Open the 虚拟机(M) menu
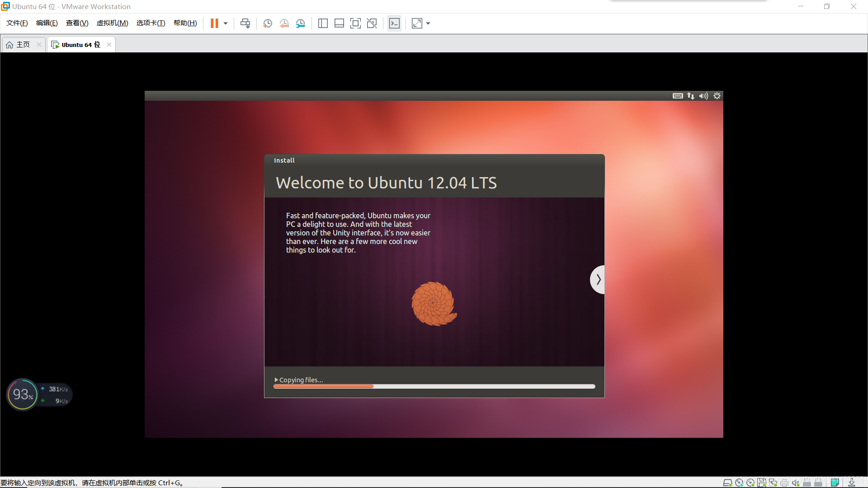868x488 pixels. pyautogui.click(x=113, y=23)
